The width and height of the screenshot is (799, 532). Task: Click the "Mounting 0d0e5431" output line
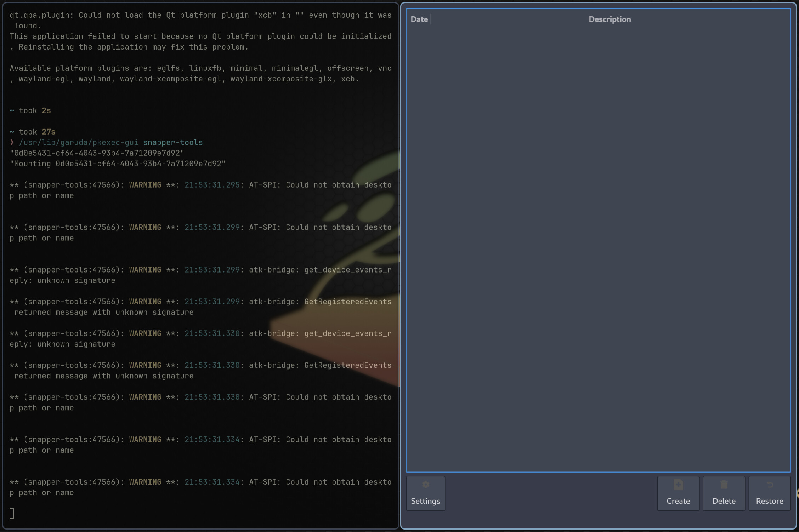118,164
